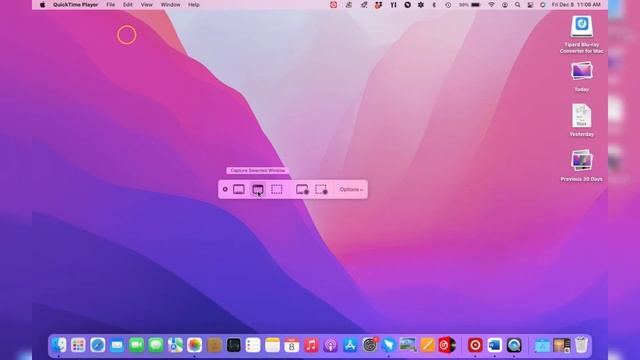Select Record Entire Screen icon
Viewport: 640px width, 360px height.
point(302,189)
